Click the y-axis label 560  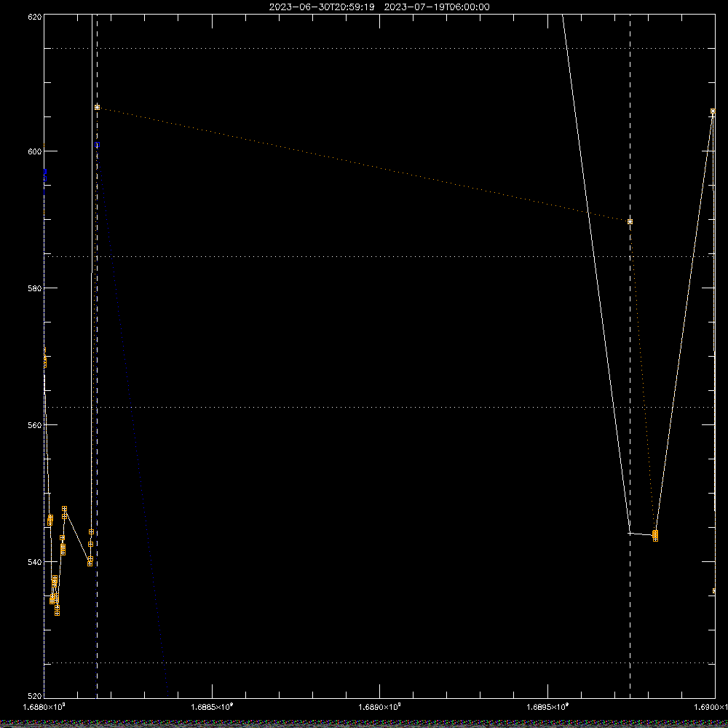coord(35,425)
